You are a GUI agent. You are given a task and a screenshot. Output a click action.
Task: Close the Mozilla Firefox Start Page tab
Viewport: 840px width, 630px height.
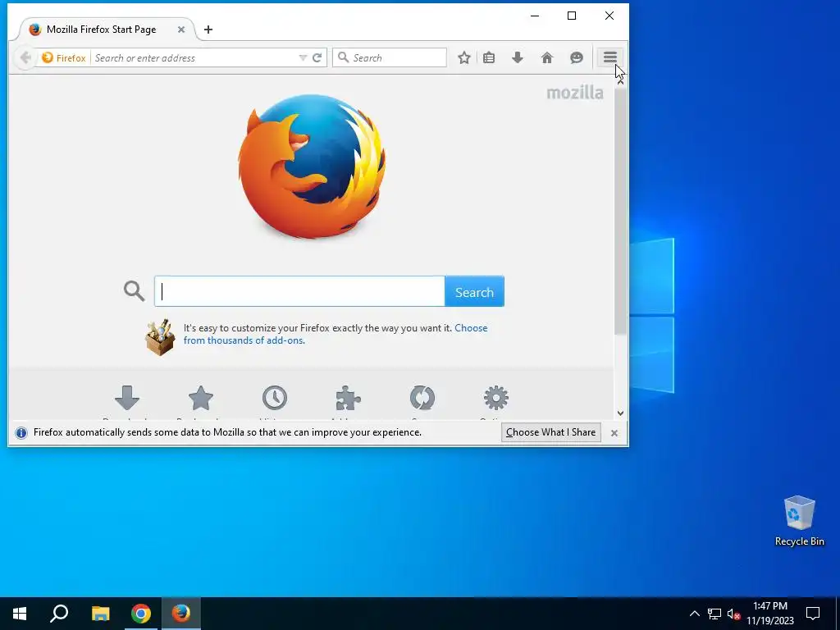pyautogui.click(x=181, y=30)
